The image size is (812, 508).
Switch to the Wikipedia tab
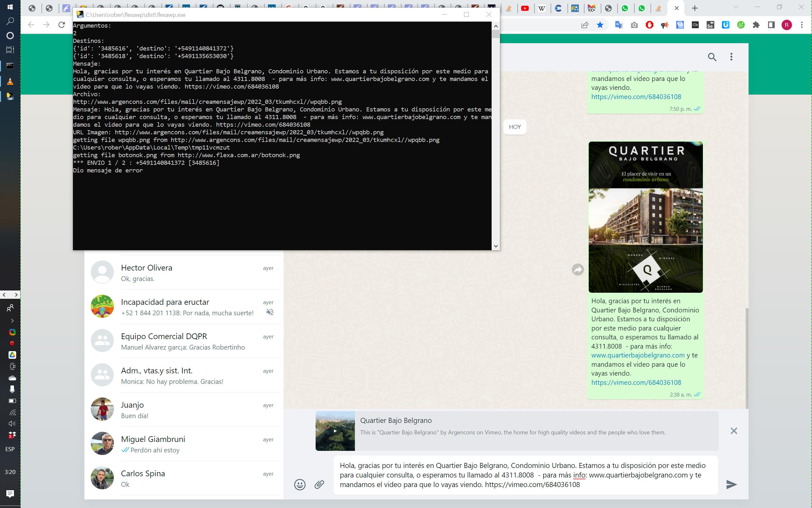(541, 8)
